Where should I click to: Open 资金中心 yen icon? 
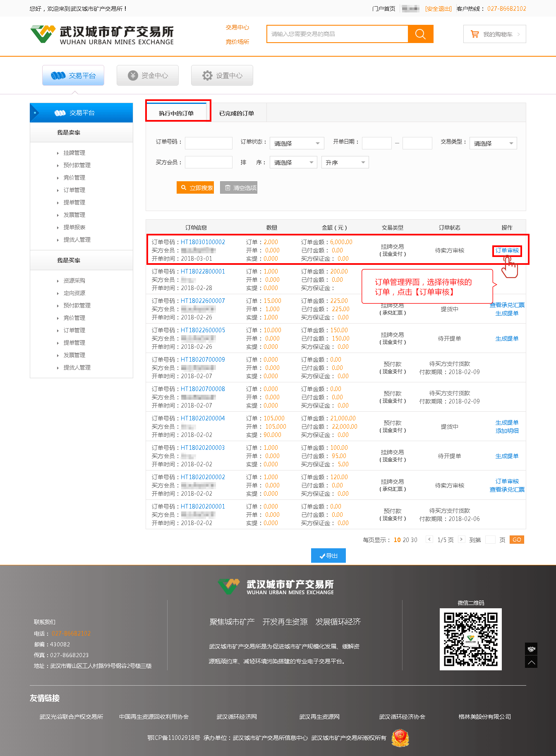point(133,75)
